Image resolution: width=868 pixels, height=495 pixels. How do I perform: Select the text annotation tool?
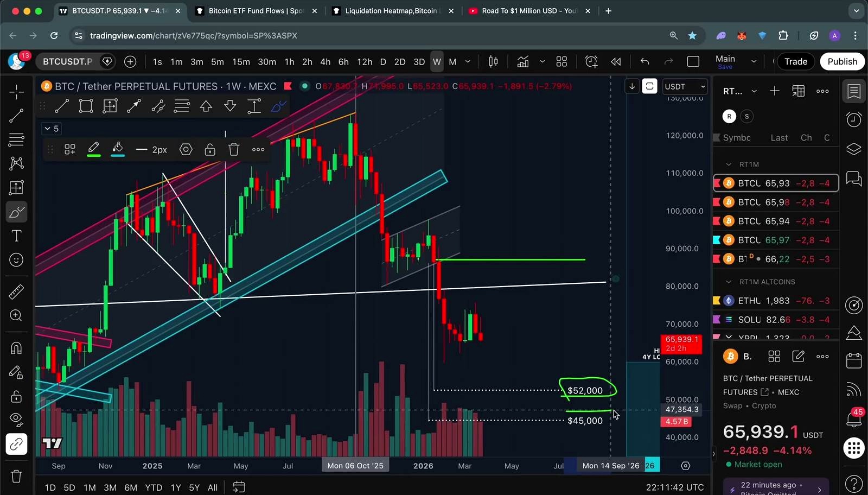point(16,236)
